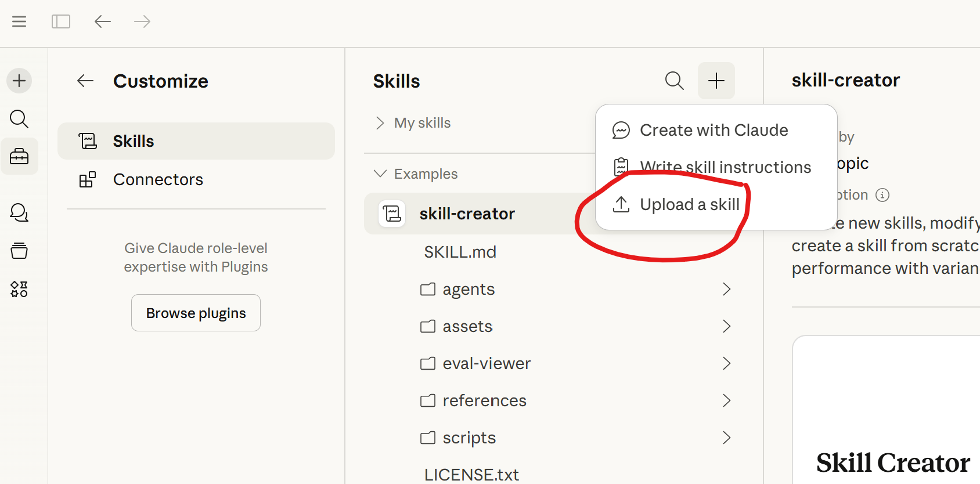Screen dimensions: 980x484
Task: Open the hamburger menu icon
Action: click(x=19, y=21)
